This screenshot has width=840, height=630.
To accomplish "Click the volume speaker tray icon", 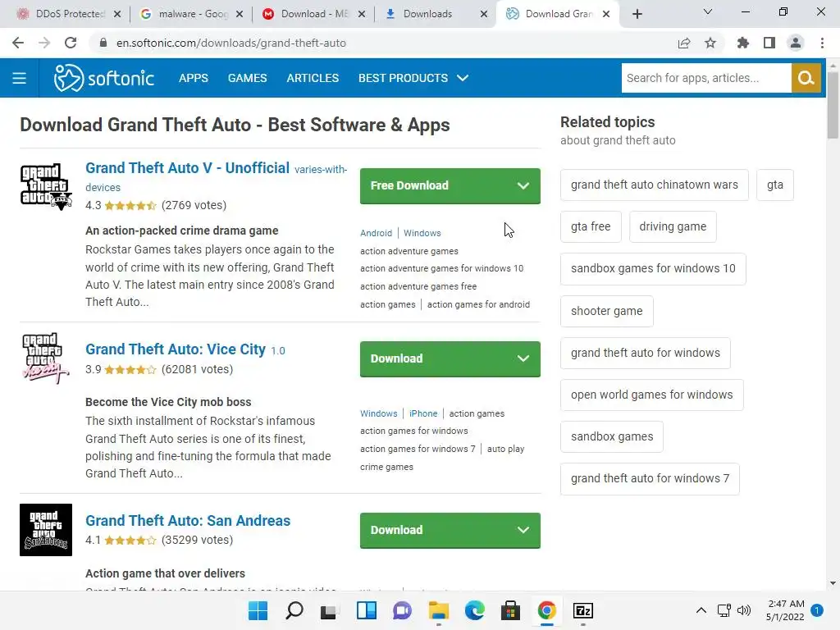I will (743, 610).
